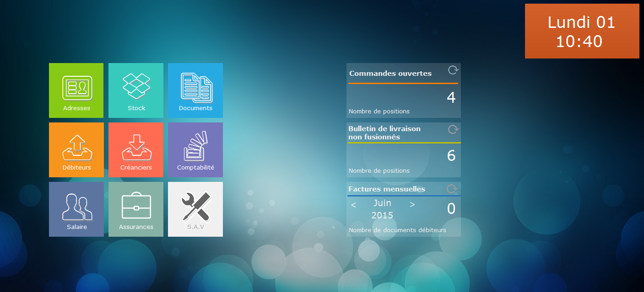Click the monthly invoices count 0
This screenshot has width=644, height=292.
[451, 209]
